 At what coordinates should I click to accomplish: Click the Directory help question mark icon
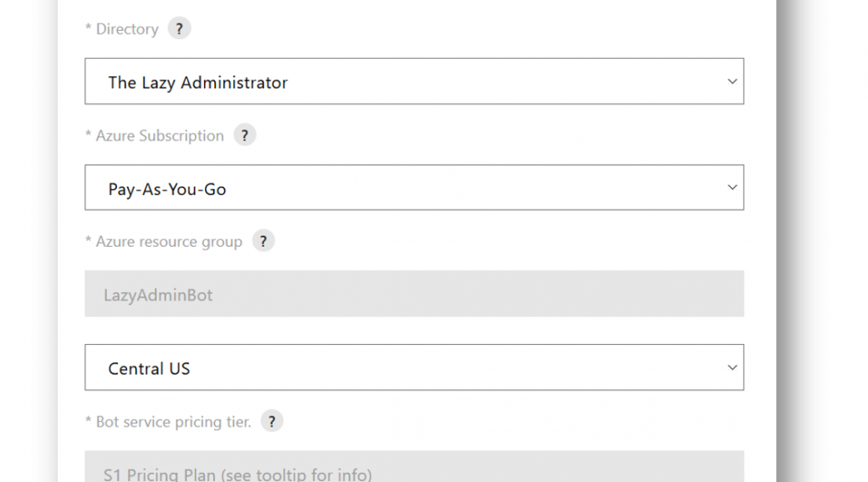tap(179, 28)
